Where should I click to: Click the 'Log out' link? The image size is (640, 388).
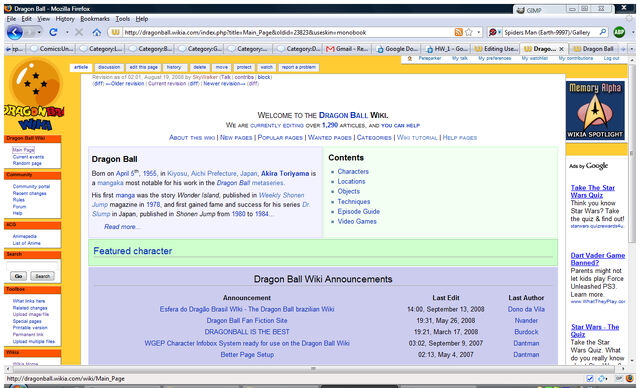click(611, 58)
